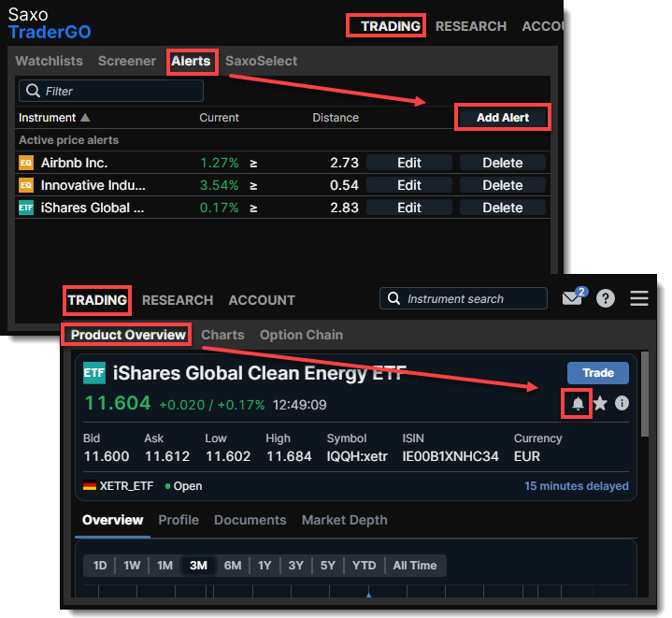Click the Filter input field
Screen dimensions: 672x618
tap(111, 91)
